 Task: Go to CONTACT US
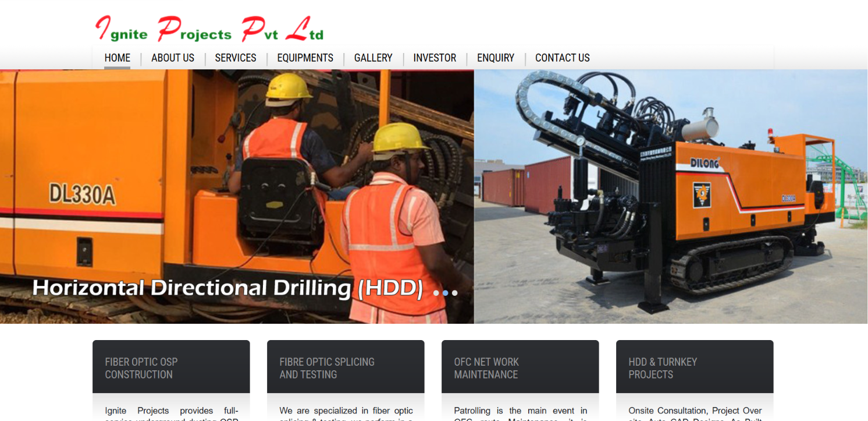[563, 58]
